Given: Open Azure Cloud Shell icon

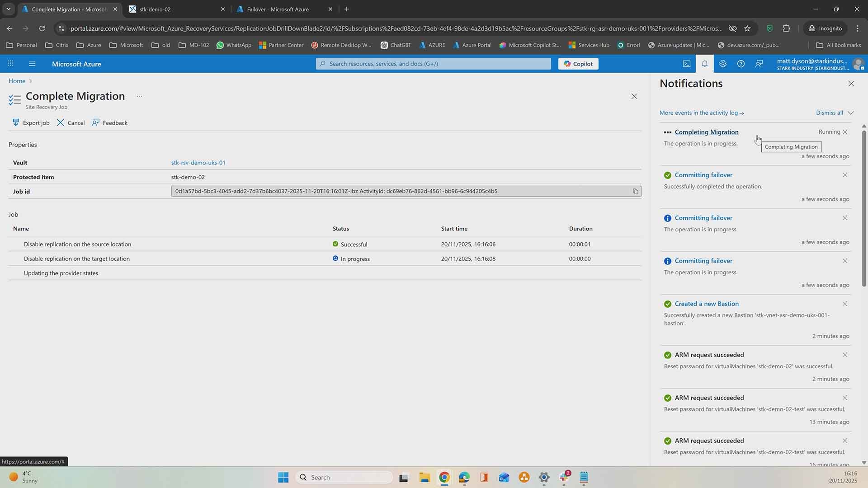Looking at the screenshot, I should [x=686, y=64].
